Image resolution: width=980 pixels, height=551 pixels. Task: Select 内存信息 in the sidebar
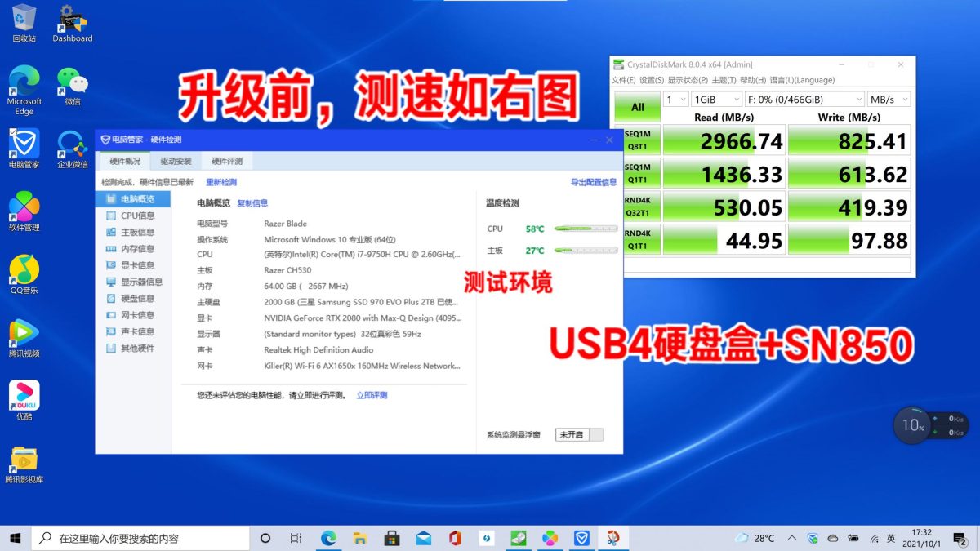click(x=136, y=249)
